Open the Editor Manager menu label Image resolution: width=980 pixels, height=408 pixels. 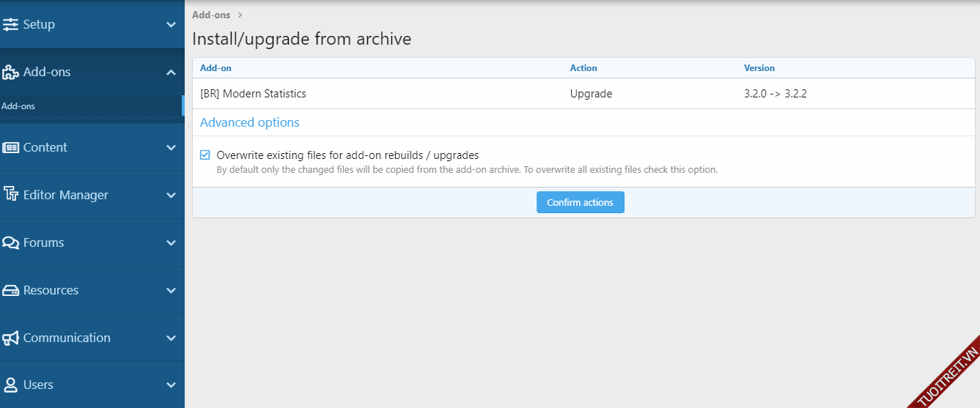pos(65,195)
